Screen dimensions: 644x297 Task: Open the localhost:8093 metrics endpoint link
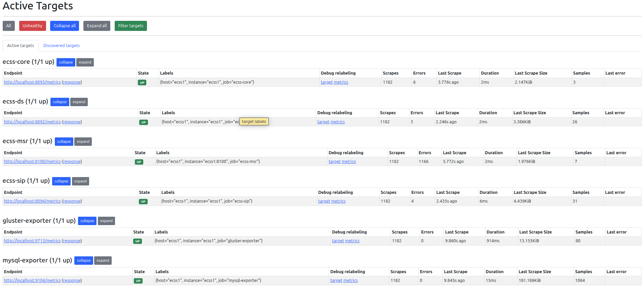32,82
